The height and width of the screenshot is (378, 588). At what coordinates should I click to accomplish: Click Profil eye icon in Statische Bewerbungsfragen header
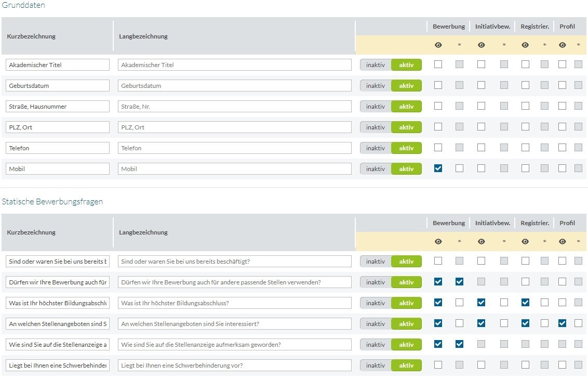click(562, 241)
